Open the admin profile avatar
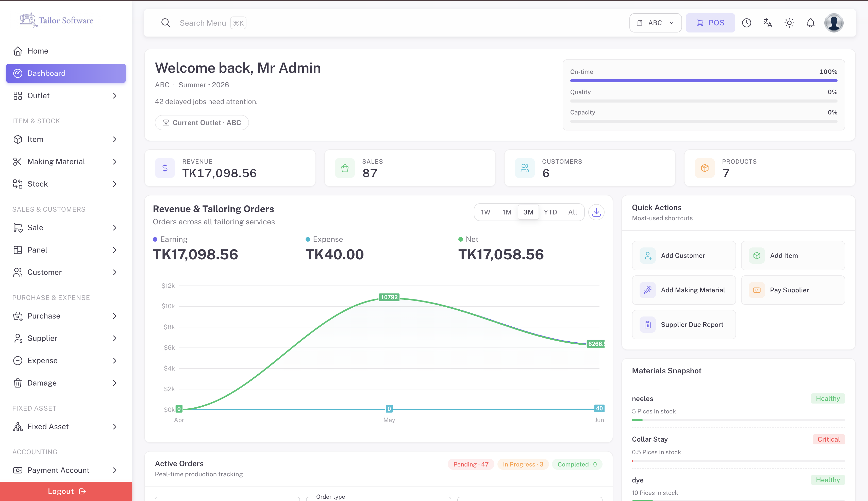This screenshot has width=868, height=501. pyautogui.click(x=833, y=23)
